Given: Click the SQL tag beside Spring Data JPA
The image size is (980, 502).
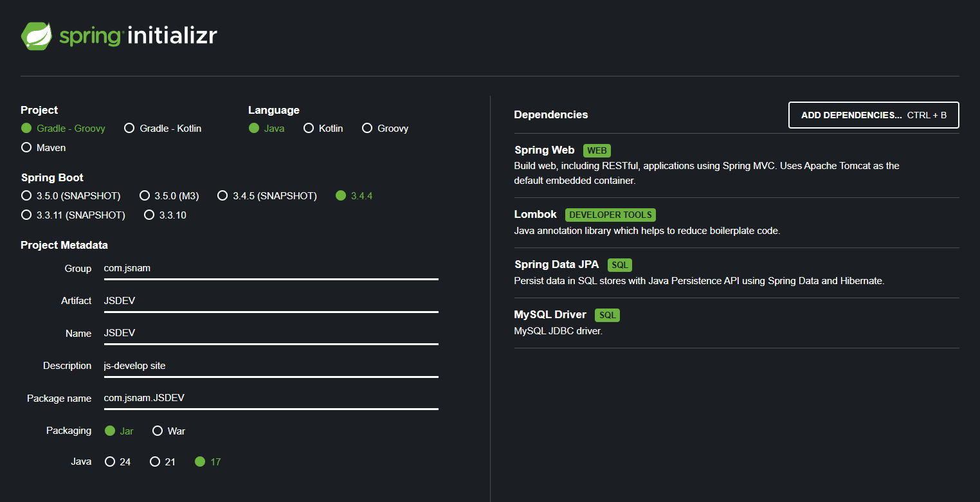Looking at the screenshot, I should pos(620,265).
